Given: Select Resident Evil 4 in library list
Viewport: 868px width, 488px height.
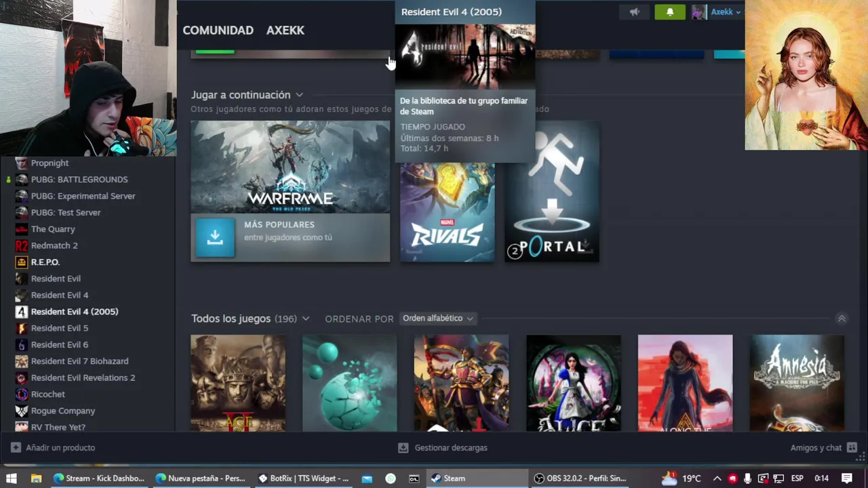Looking at the screenshot, I should coord(60,295).
